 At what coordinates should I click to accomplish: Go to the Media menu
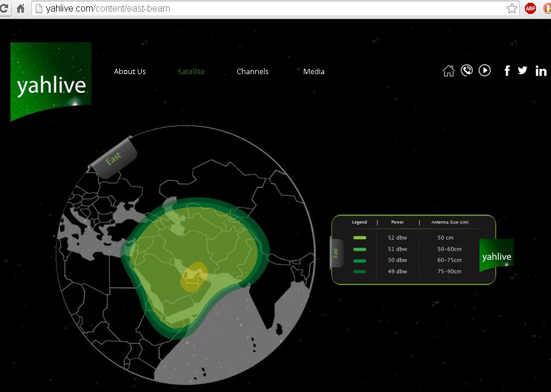pyautogui.click(x=314, y=72)
